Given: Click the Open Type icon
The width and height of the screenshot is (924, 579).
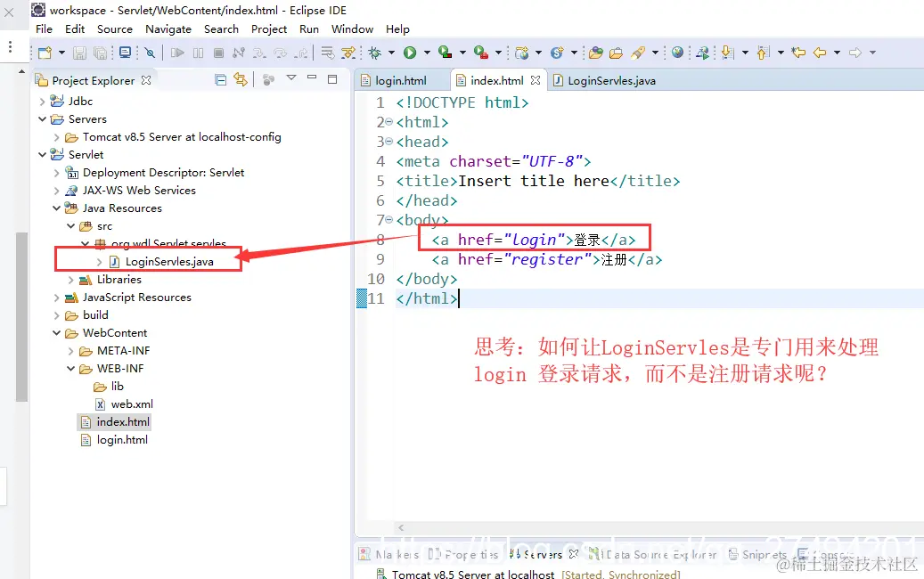Looking at the screenshot, I should click(x=596, y=53).
